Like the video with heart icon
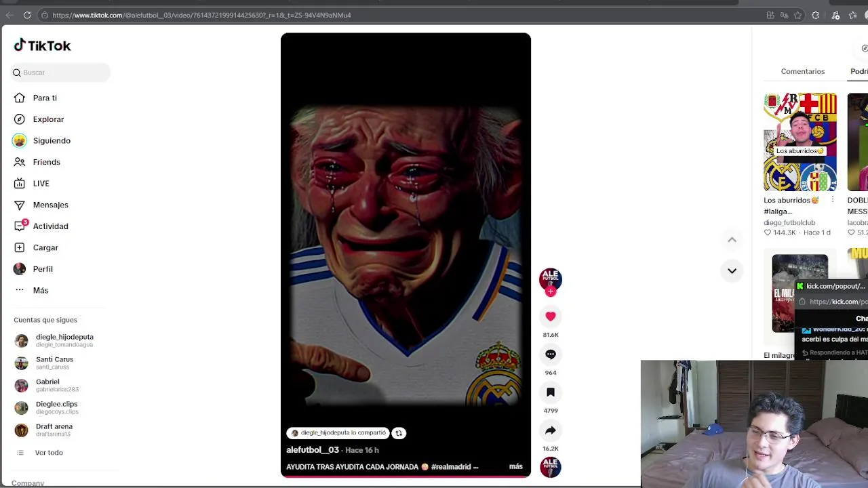 pyautogui.click(x=551, y=317)
